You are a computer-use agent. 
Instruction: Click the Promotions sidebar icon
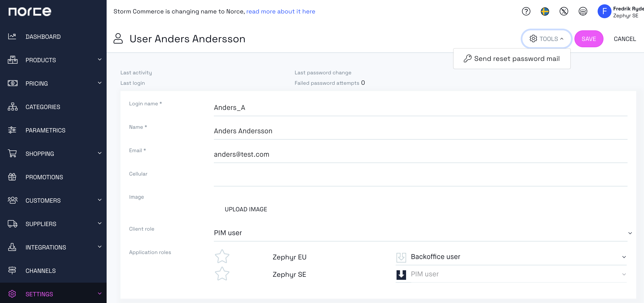coord(12,177)
